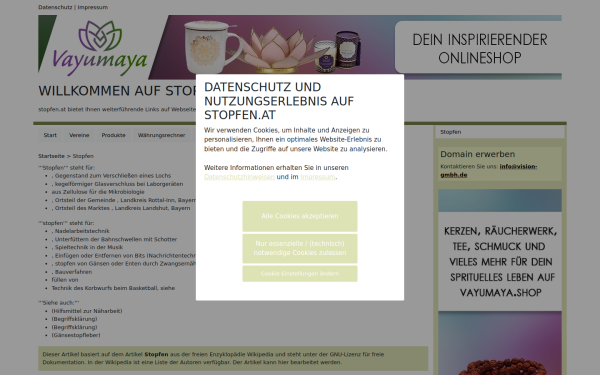Click the 'Domain erwerben' heading

point(478,154)
